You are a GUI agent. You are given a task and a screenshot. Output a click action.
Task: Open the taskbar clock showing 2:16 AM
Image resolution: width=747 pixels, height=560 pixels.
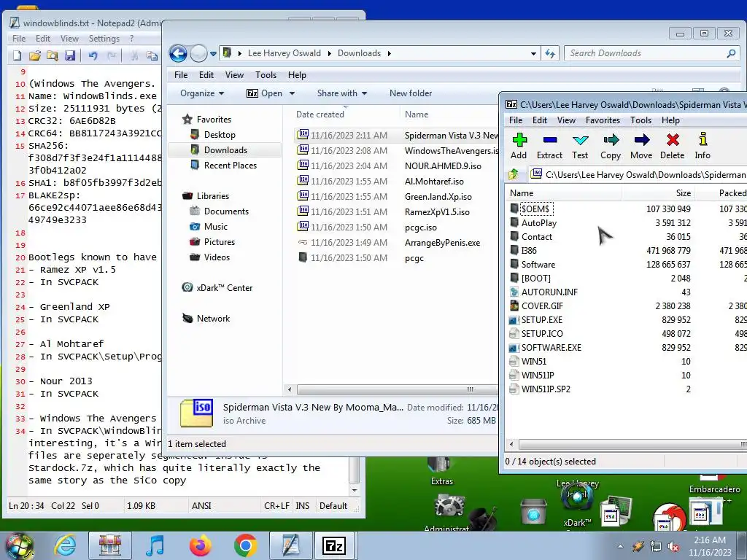point(710,546)
